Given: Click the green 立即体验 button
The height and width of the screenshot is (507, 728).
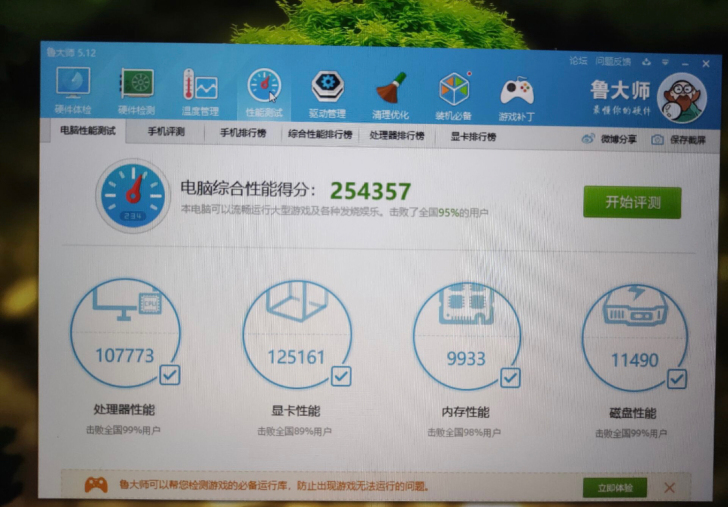Looking at the screenshot, I should 615,488.
